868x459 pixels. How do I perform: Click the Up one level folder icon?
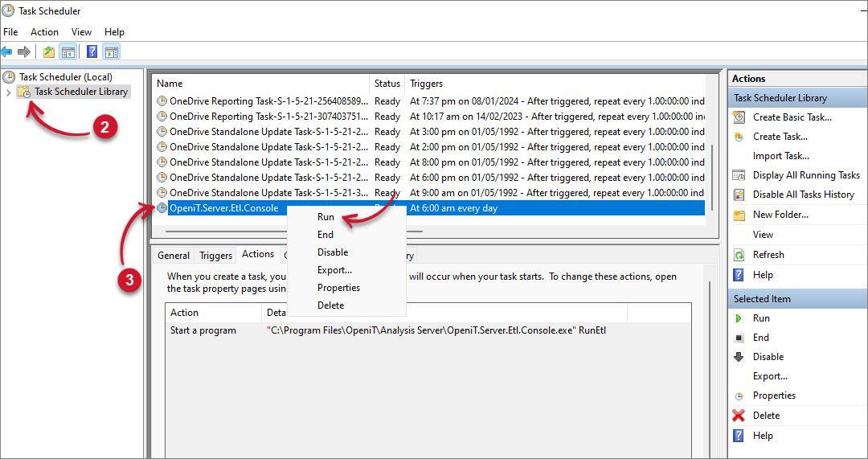coord(49,52)
